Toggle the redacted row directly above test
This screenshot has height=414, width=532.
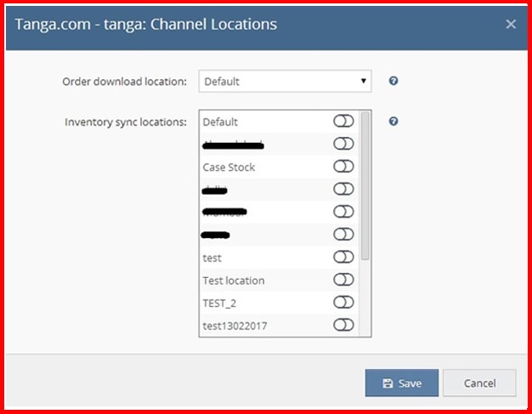(343, 235)
